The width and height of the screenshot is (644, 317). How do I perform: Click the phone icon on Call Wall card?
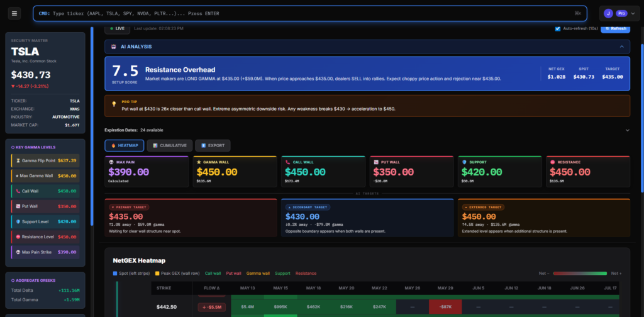(x=287, y=162)
